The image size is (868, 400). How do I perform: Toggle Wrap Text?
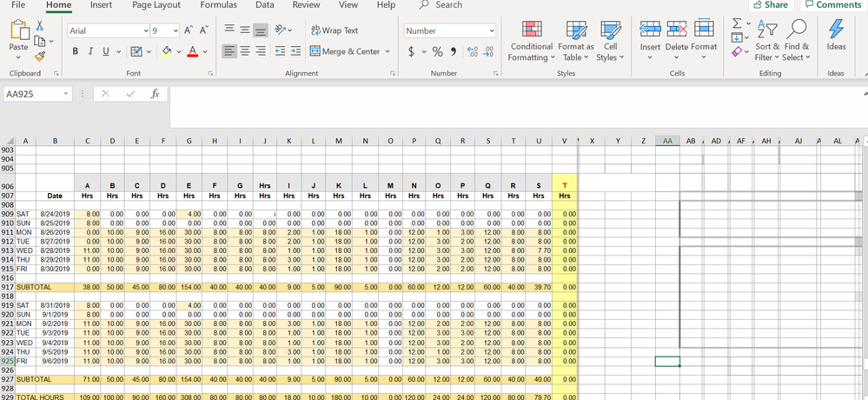coord(335,30)
